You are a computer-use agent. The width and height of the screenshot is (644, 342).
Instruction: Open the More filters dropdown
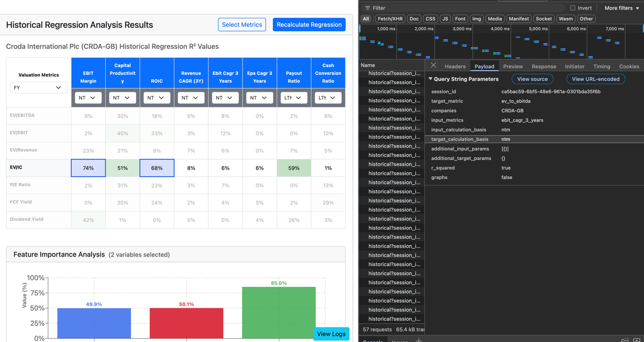621,8
